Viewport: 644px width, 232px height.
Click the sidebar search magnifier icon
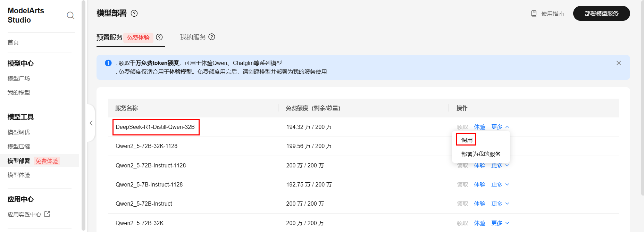click(70, 15)
